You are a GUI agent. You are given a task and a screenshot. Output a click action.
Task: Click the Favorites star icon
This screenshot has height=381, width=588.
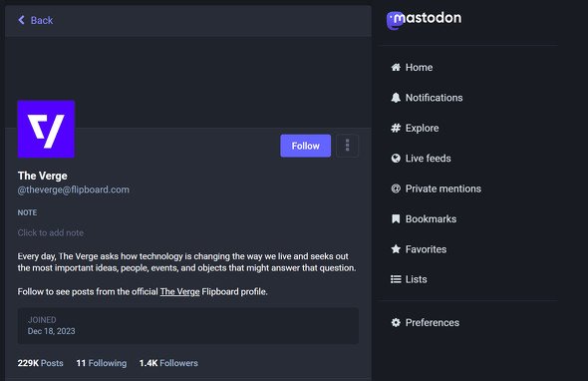click(396, 249)
